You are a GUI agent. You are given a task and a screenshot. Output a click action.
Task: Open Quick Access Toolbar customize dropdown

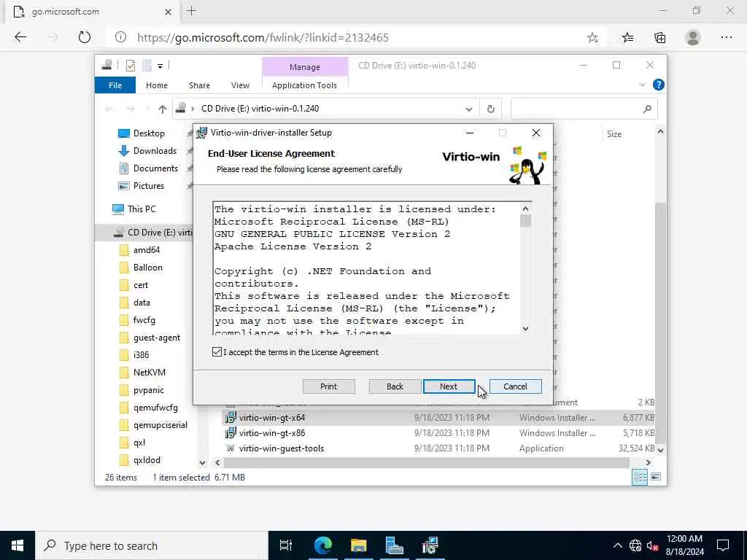160,66
